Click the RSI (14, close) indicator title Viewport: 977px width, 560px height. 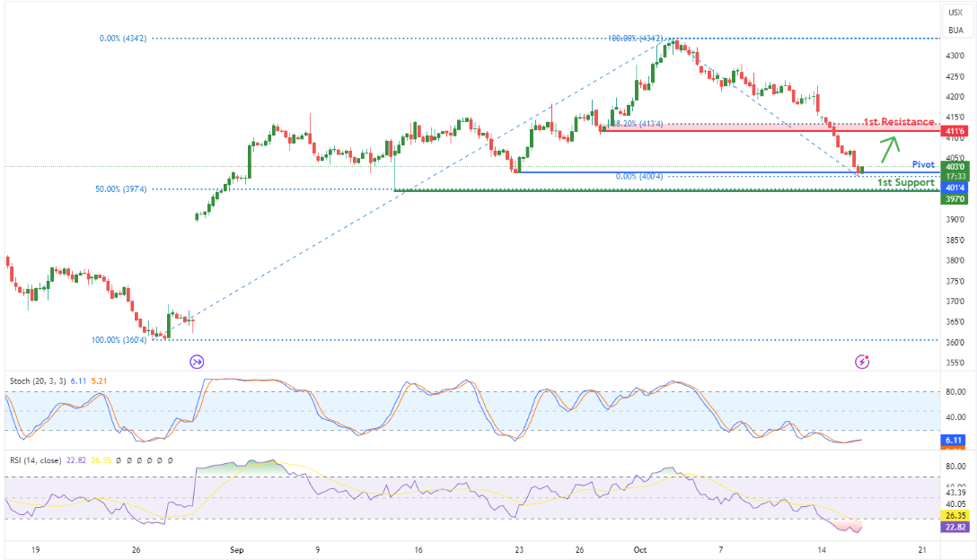[x=36, y=460]
